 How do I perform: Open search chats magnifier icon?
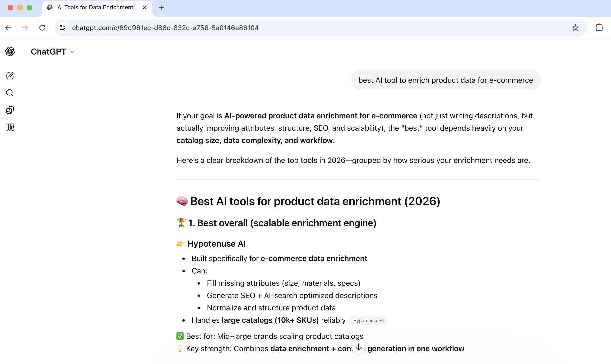[x=10, y=93]
